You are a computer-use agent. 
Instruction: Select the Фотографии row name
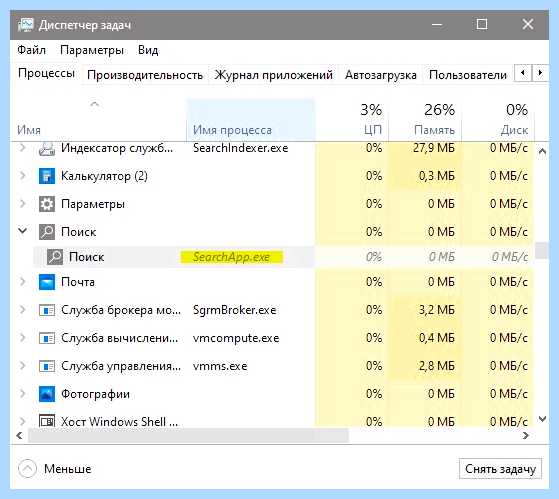click(x=96, y=394)
